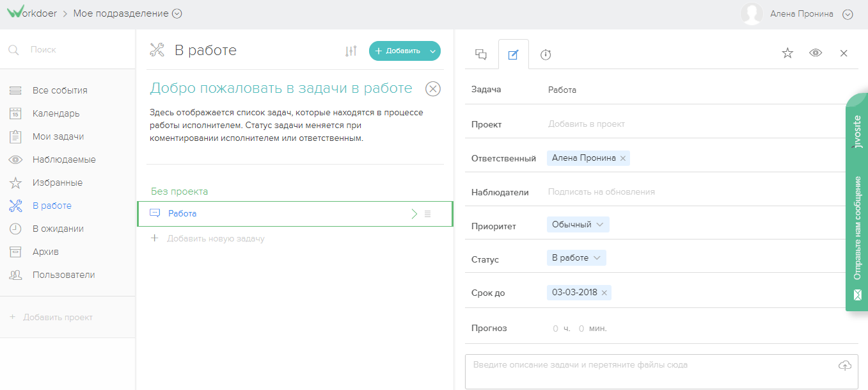
Task: Switch to the time tracking stopwatch tab
Action: (545, 53)
